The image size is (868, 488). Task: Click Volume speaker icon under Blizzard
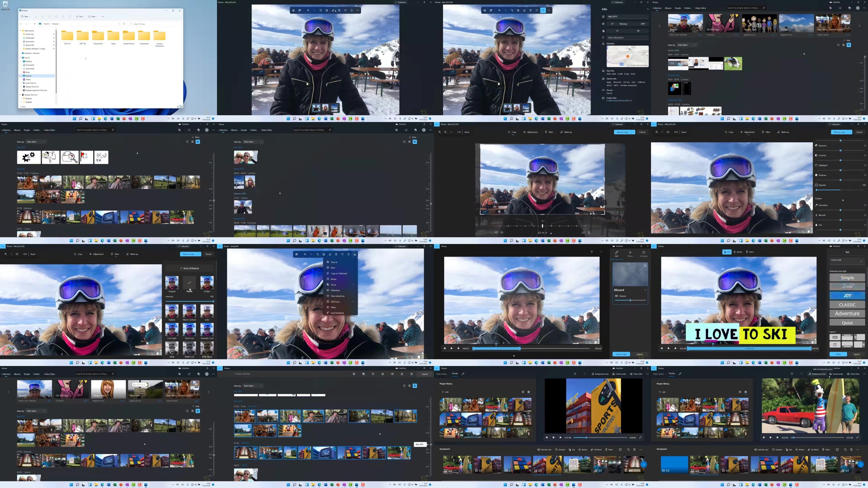coord(616,296)
